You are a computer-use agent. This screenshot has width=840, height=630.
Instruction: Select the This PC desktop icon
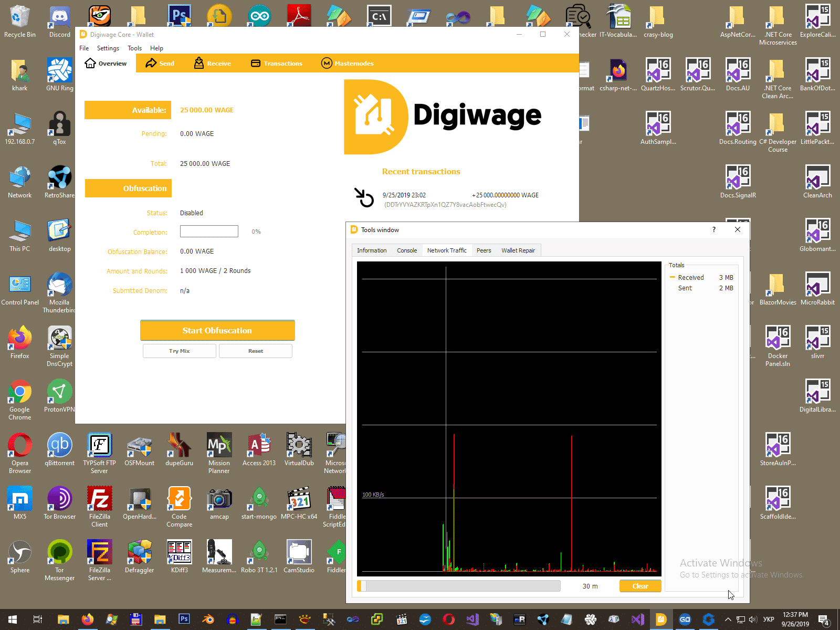pyautogui.click(x=20, y=236)
